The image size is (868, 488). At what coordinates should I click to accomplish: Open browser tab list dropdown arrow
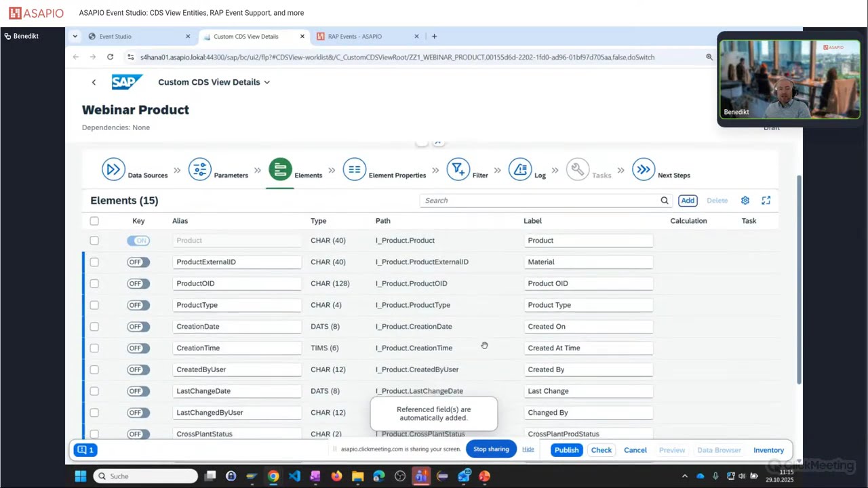[x=75, y=37]
